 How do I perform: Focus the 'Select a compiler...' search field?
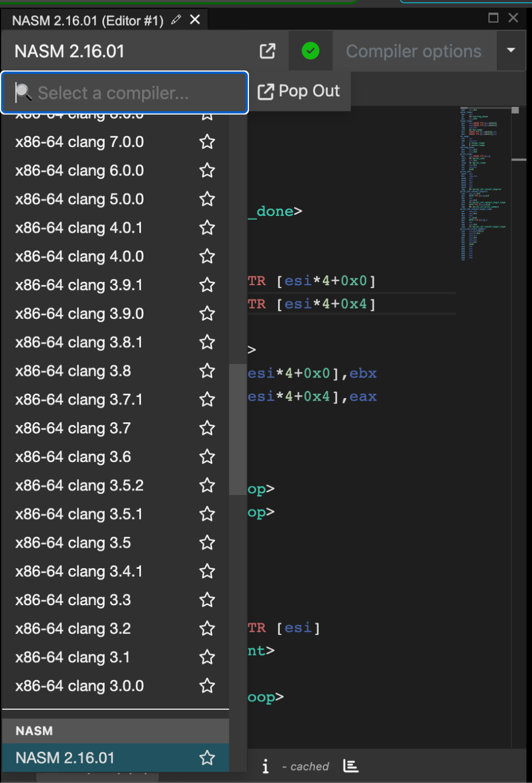(124, 92)
